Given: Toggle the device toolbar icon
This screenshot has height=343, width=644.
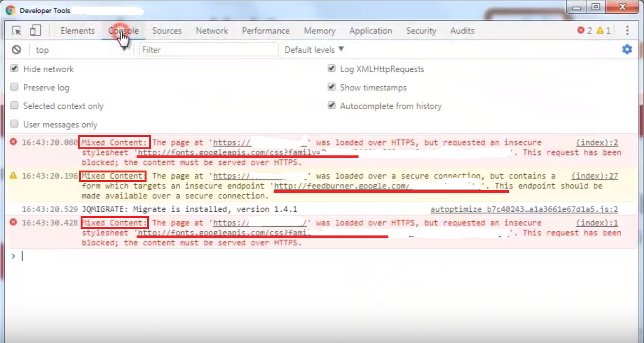Looking at the screenshot, I should [35, 31].
